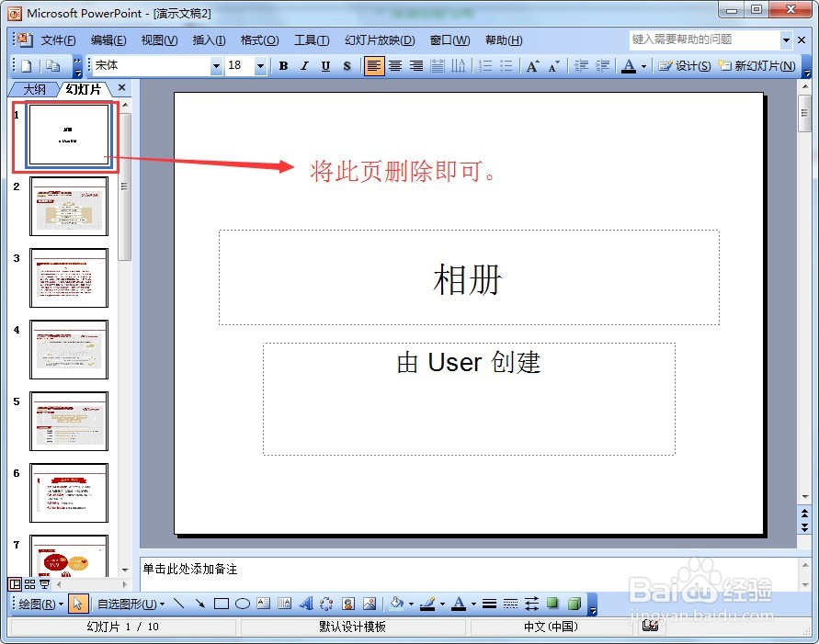Viewport: 819px width, 644px height.
Task: Toggle underline formatting
Action: pyautogui.click(x=325, y=66)
